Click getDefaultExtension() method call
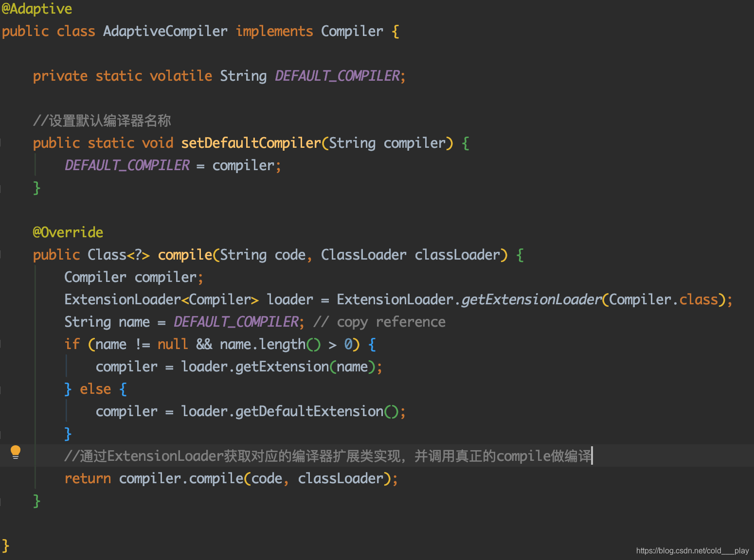Image resolution: width=754 pixels, height=560 pixels. tap(317, 411)
